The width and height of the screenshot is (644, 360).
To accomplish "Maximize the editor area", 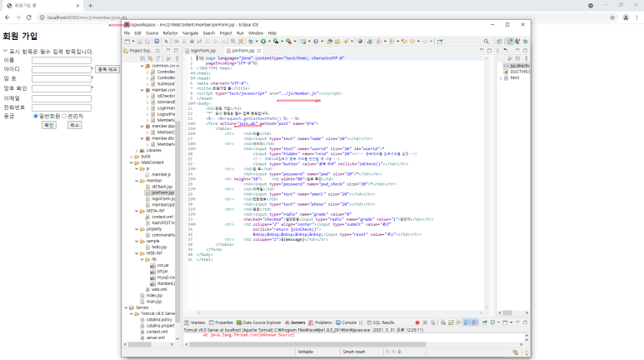I will 489,51.
